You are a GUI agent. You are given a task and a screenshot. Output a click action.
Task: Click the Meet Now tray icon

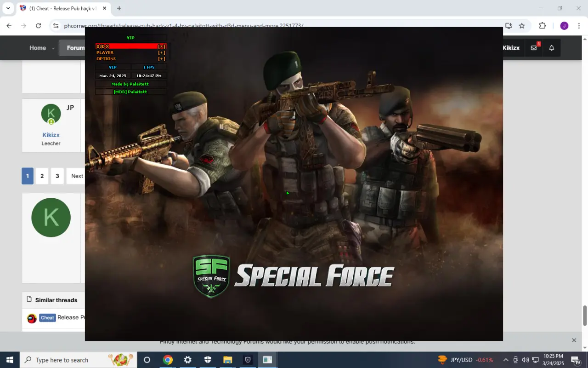[515, 360]
